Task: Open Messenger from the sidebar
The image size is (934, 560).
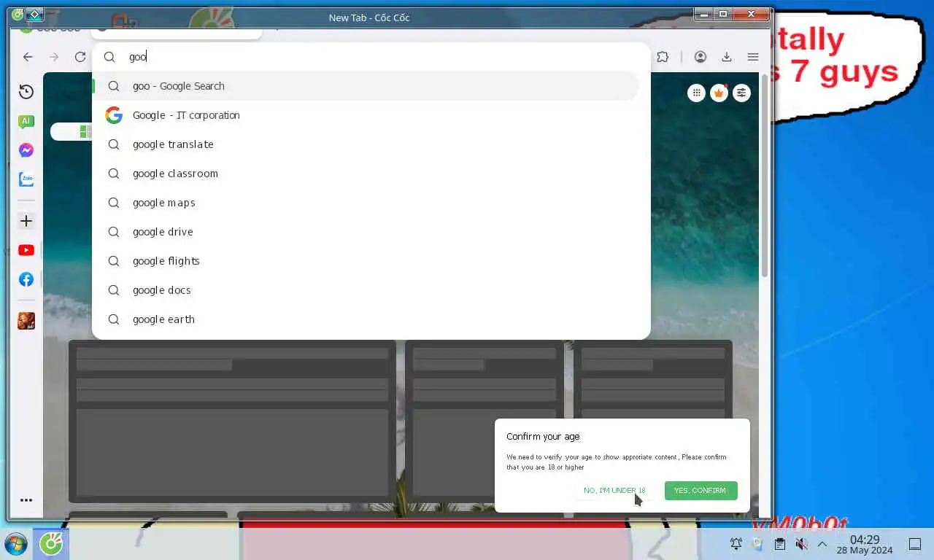Action: pyautogui.click(x=26, y=150)
